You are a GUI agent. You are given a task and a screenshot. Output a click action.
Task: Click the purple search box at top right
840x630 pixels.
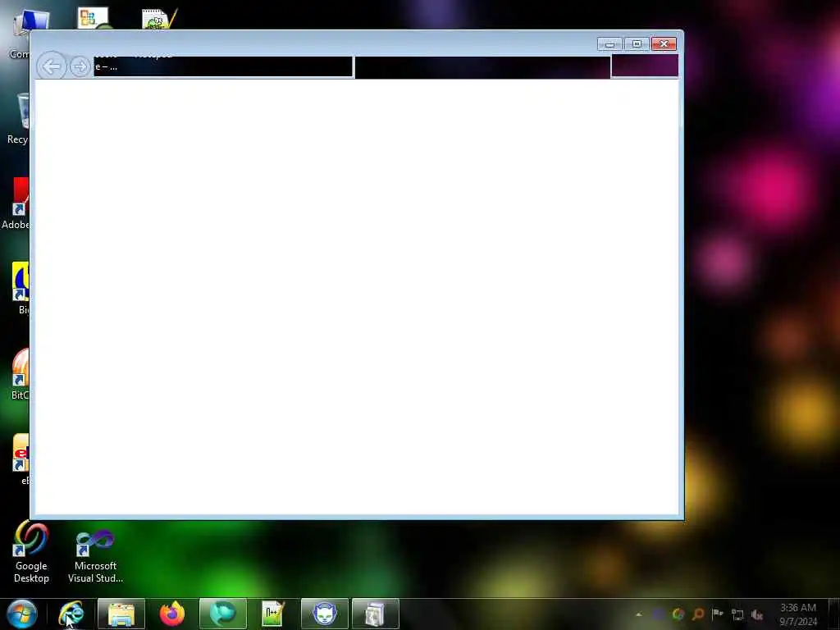pos(645,66)
